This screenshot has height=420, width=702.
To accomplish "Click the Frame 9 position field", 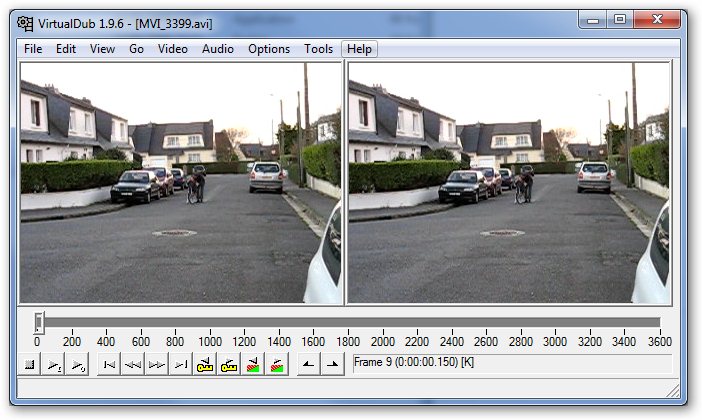I will pos(513,363).
